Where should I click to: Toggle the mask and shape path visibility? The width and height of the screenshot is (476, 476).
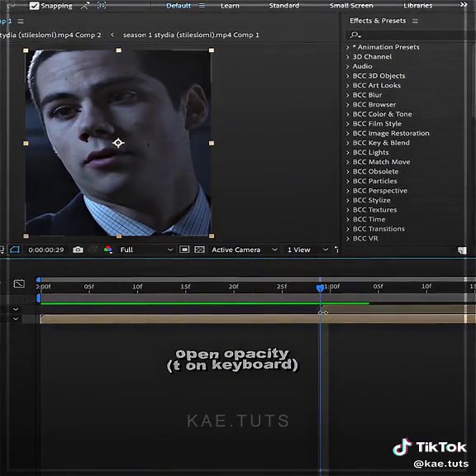[15, 250]
